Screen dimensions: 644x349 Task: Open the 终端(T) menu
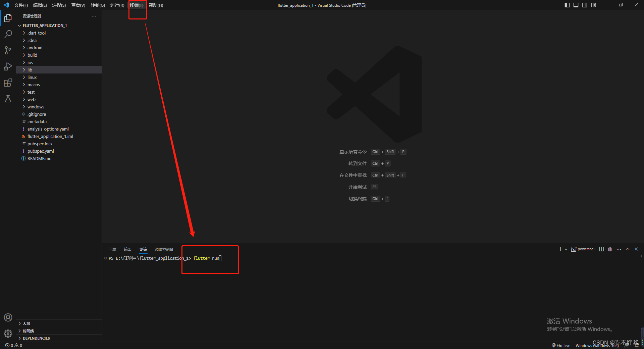pyautogui.click(x=137, y=5)
